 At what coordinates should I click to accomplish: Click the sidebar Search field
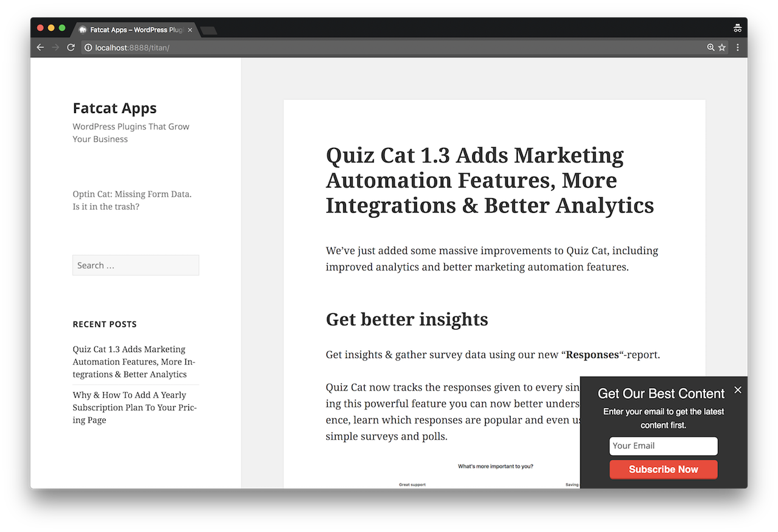[x=136, y=265]
